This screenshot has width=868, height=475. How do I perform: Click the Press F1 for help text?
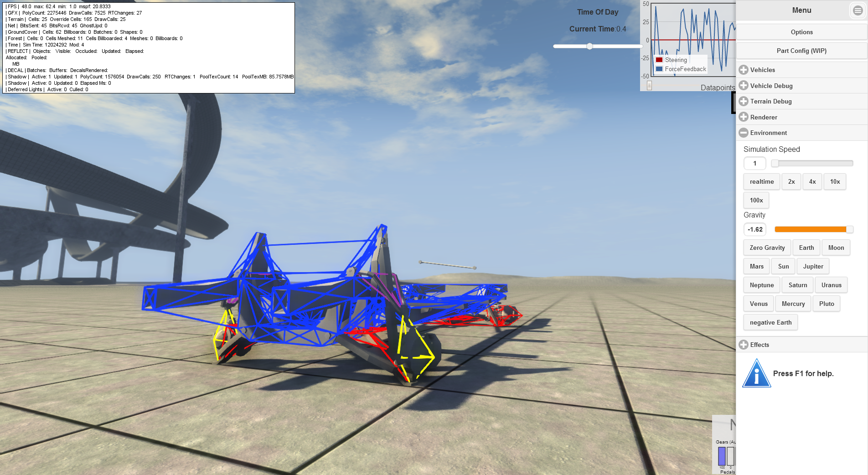803,373
